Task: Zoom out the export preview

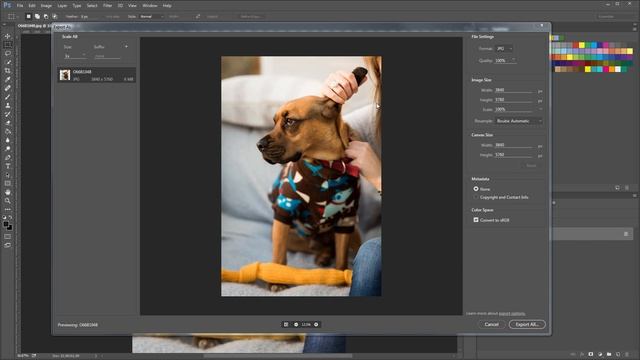Action: 296,324
